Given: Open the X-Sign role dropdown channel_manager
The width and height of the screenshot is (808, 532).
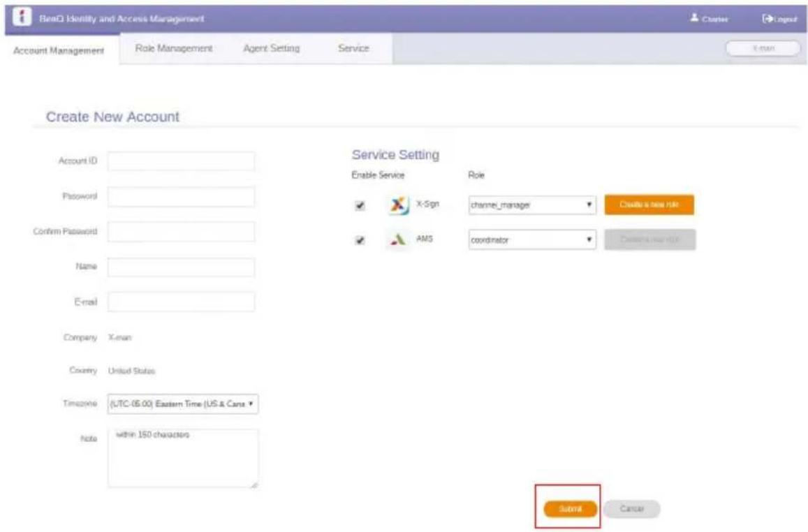Looking at the screenshot, I should 531,205.
